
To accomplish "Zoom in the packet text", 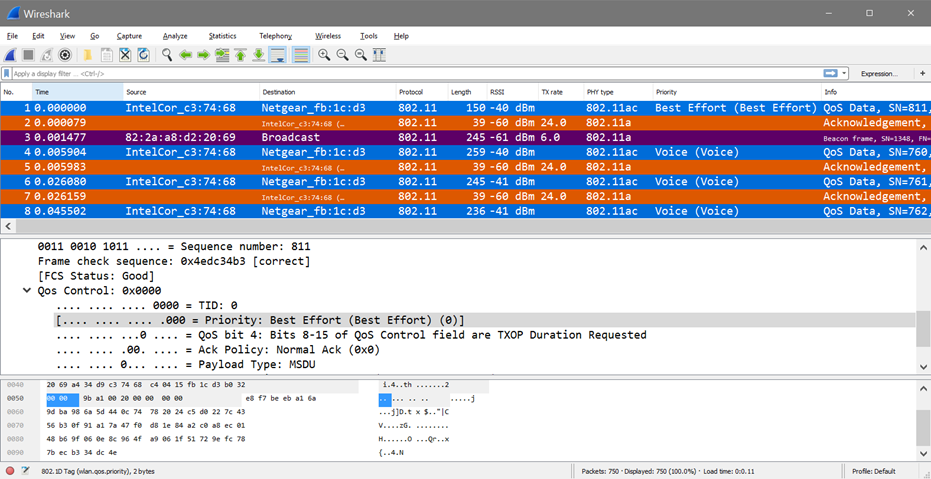I will pyautogui.click(x=324, y=55).
